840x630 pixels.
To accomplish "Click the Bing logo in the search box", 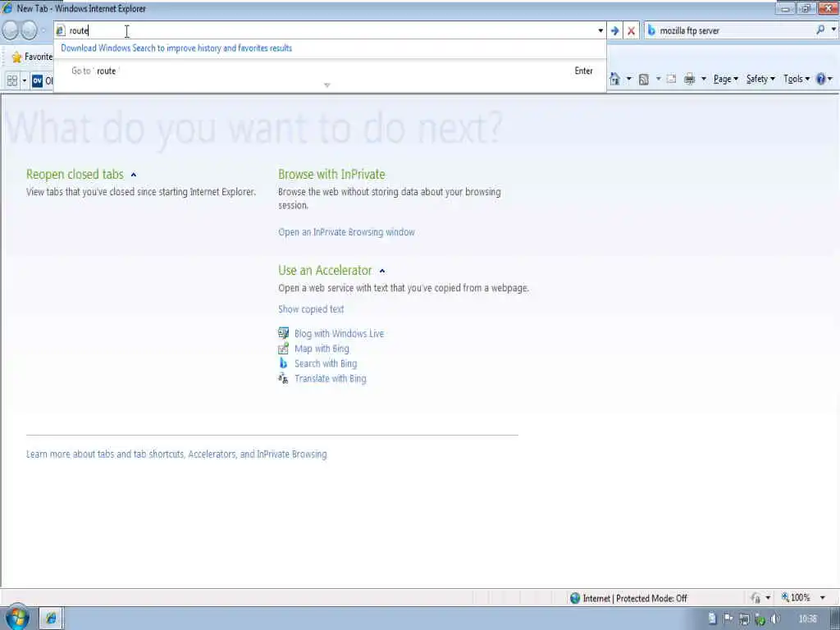I will click(x=651, y=30).
